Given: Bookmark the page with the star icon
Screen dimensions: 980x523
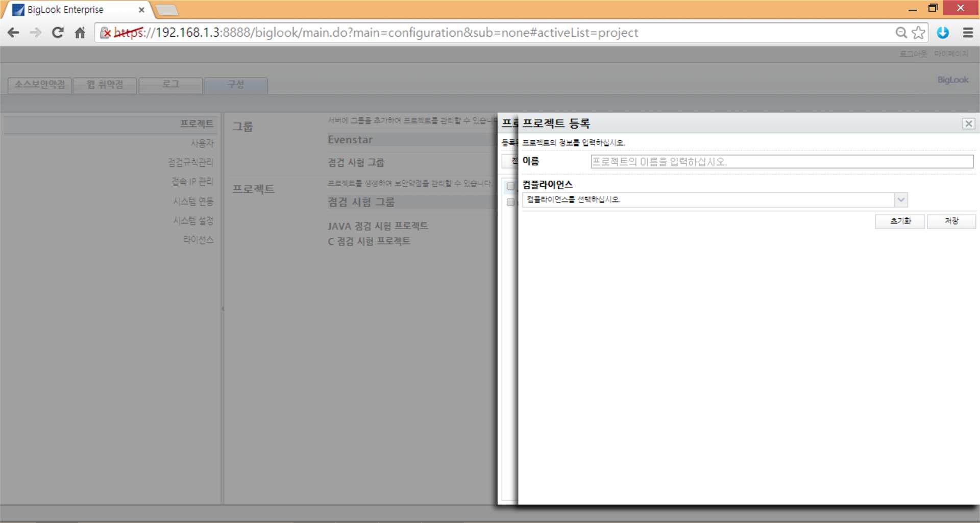Looking at the screenshot, I should coord(918,33).
